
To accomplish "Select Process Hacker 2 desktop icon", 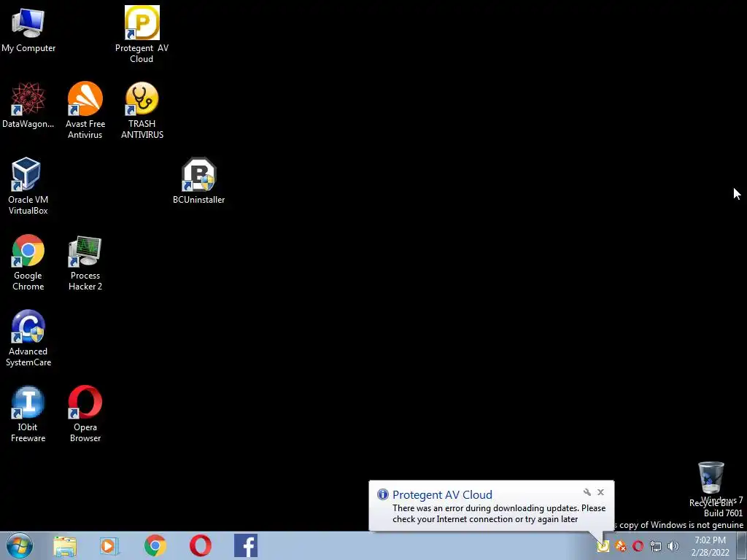I will point(85,262).
